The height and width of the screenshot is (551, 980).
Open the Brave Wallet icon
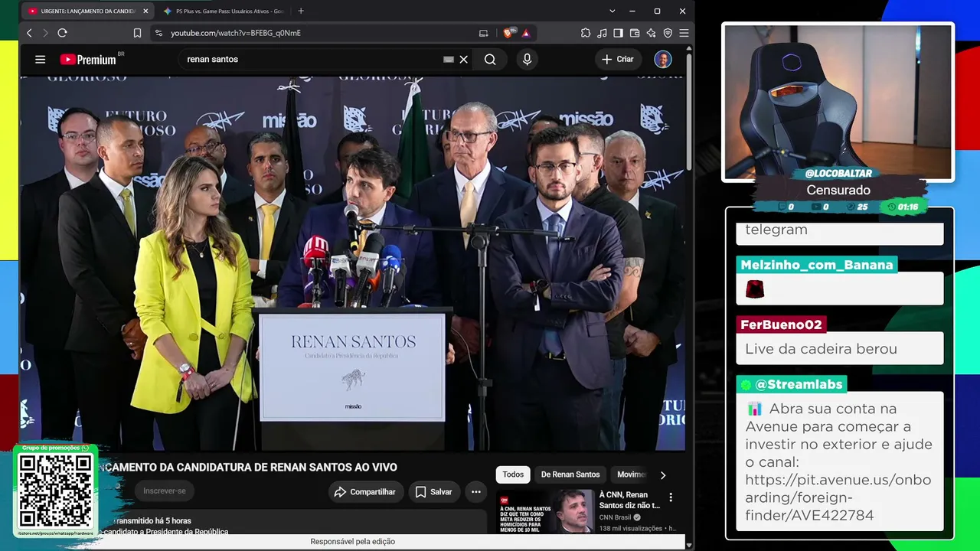[x=635, y=33]
